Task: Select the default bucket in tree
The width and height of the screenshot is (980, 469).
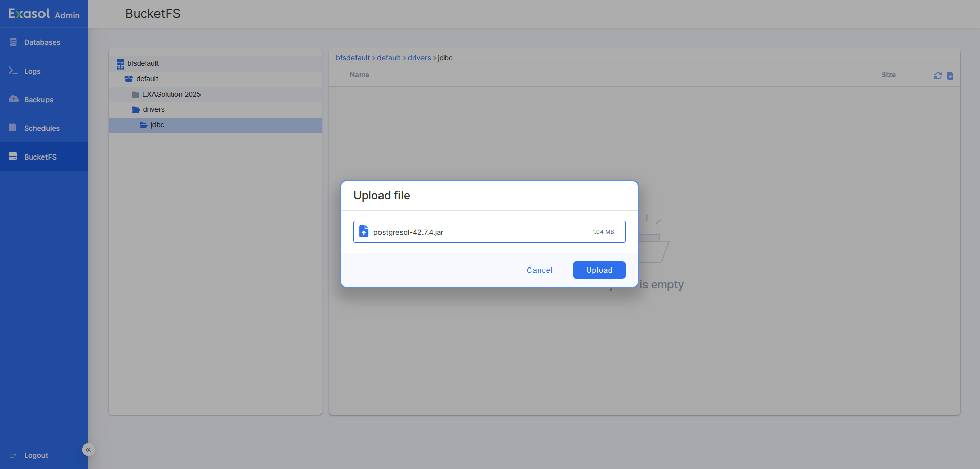Action: pyautogui.click(x=147, y=79)
